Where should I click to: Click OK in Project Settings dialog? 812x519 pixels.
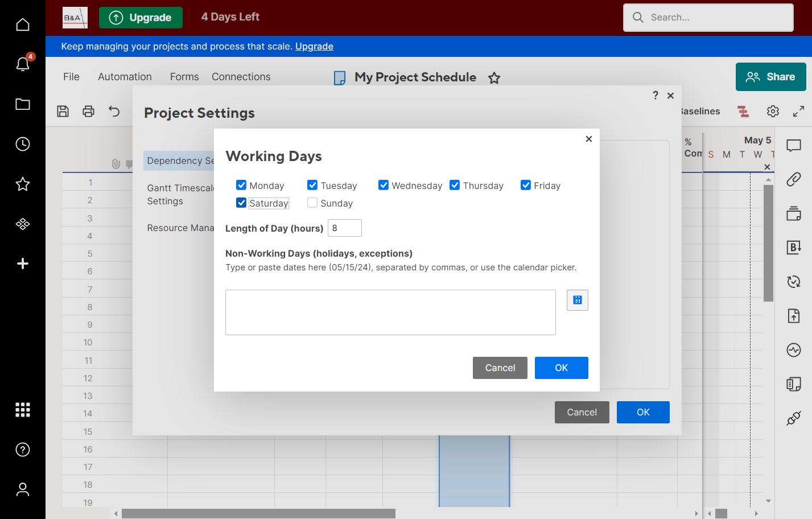click(x=643, y=413)
